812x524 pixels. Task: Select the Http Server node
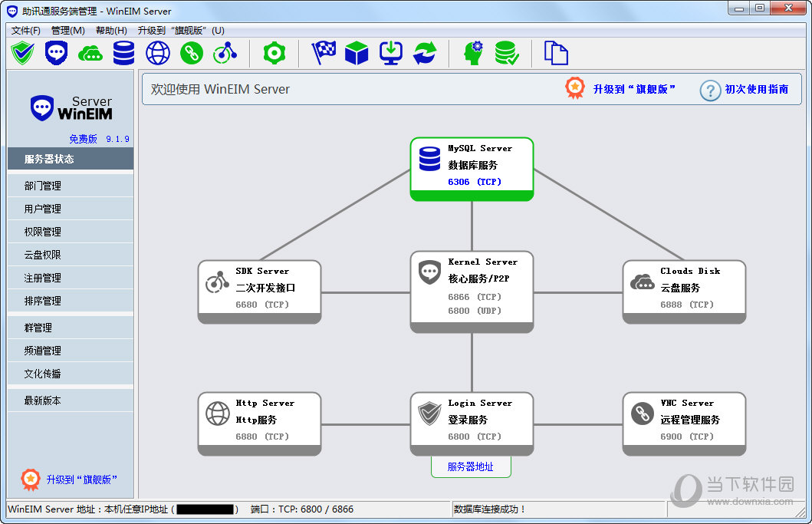(259, 424)
